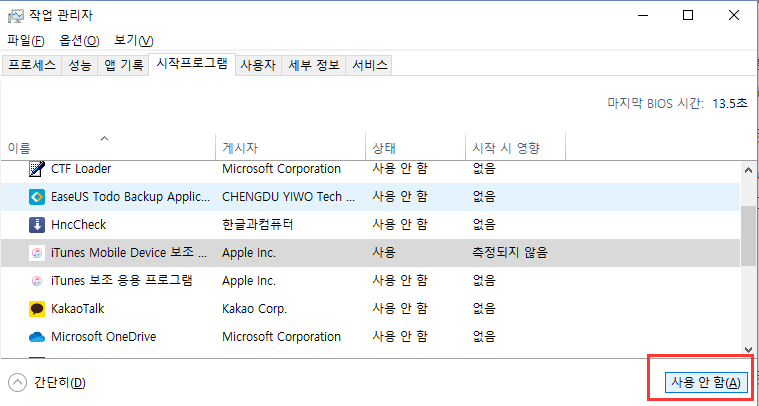Click the 사용 안 함(A) button
This screenshot has height=406, width=759.
[706, 382]
